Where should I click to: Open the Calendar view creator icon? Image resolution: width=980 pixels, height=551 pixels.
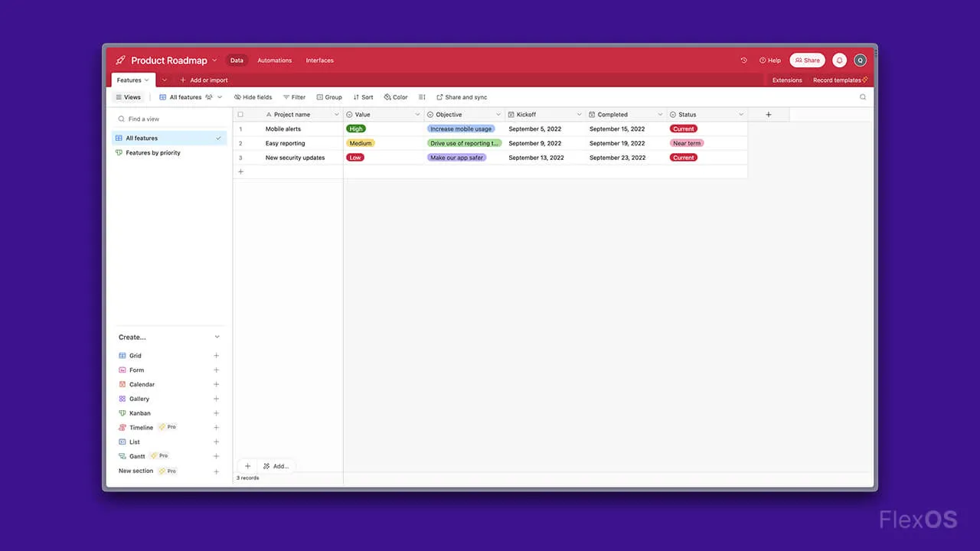click(x=123, y=384)
